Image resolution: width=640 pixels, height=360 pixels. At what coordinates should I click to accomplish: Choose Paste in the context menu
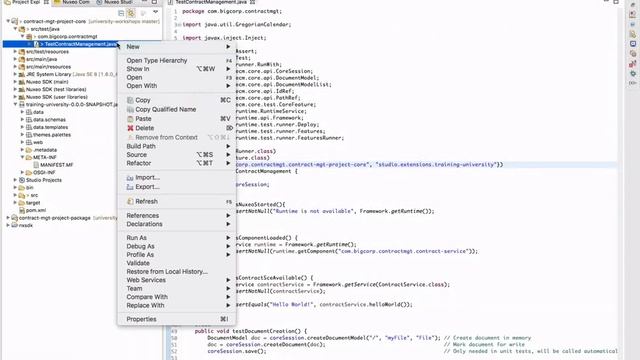[x=177, y=119]
